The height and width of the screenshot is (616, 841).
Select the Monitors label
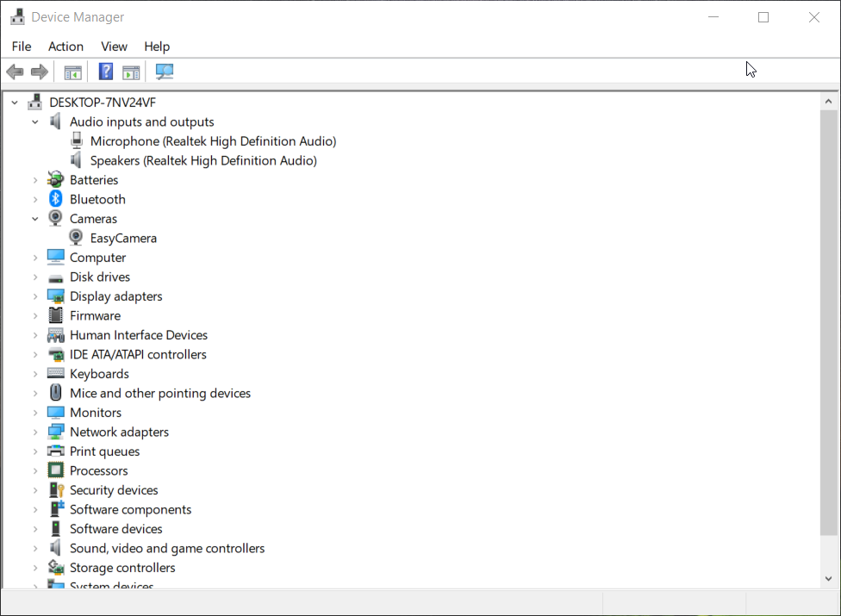point(96,413)
